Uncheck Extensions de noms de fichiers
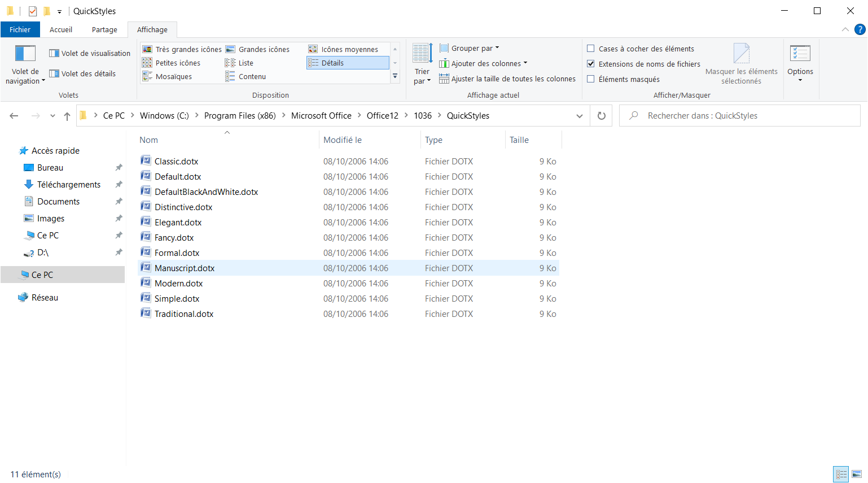This screenshot has height=483, width=868. (x=591, y=64)
